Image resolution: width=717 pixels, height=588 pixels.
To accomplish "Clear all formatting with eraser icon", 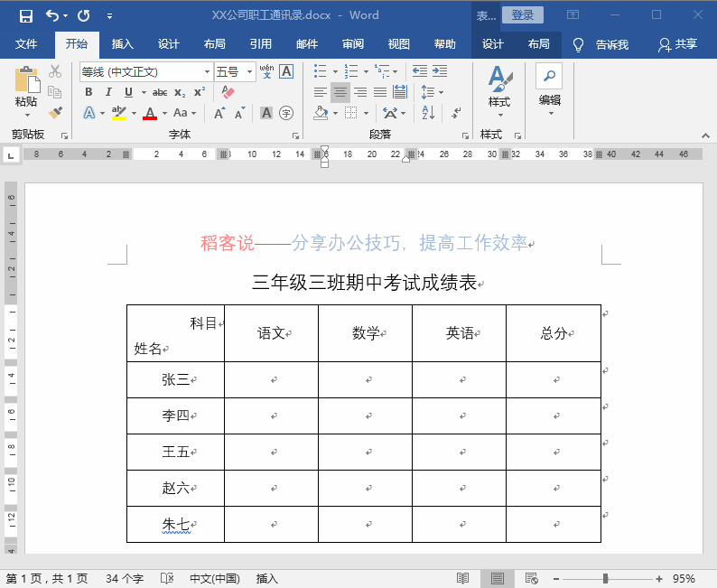I will (x=228, y=92).
